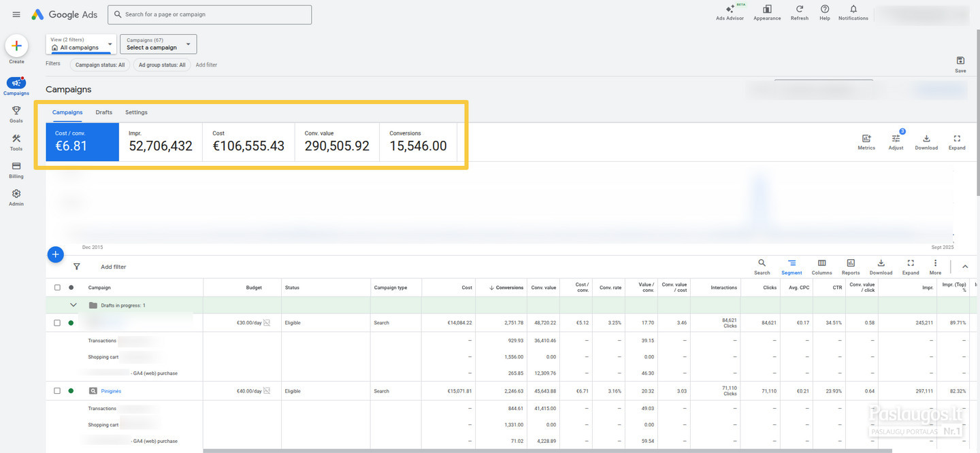Click the blue add campaign button
The image size is (980, 453).
pos(56,254)
